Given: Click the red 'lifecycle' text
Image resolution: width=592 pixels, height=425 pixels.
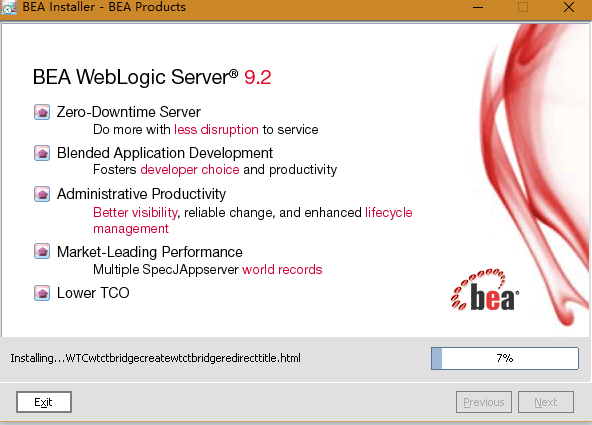Looking at the screenshot, I should (x=388, y=212).
